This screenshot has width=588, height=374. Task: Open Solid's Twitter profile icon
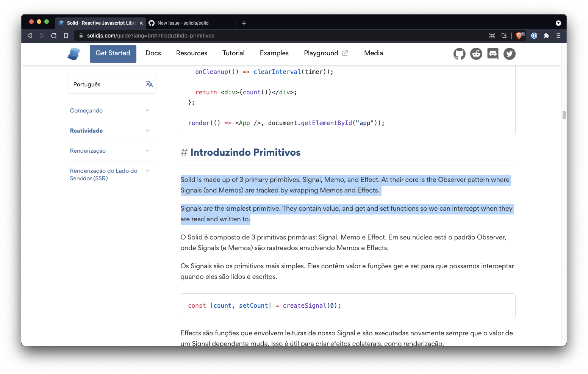point(509,54)
